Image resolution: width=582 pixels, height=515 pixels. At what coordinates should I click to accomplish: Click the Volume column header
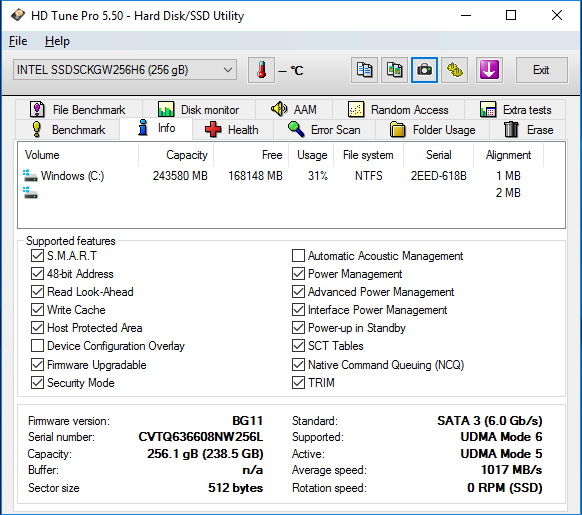(78, 155)
